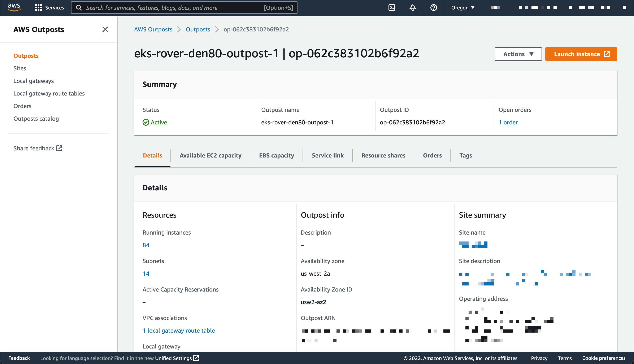Click the Service link tab

(327, 155)
